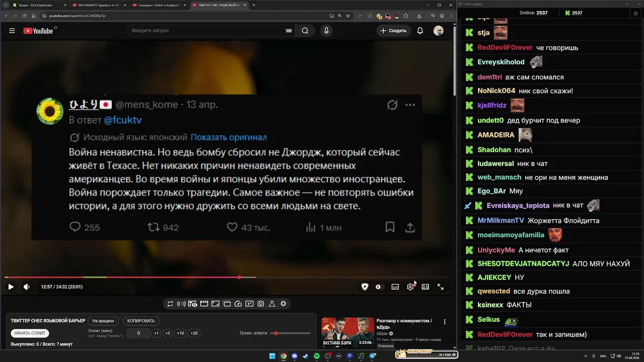The height and width of the screenshot is (362, 644).
Task: Switch to theater mode
Action: pyautogui.click(x=425, y=287)
